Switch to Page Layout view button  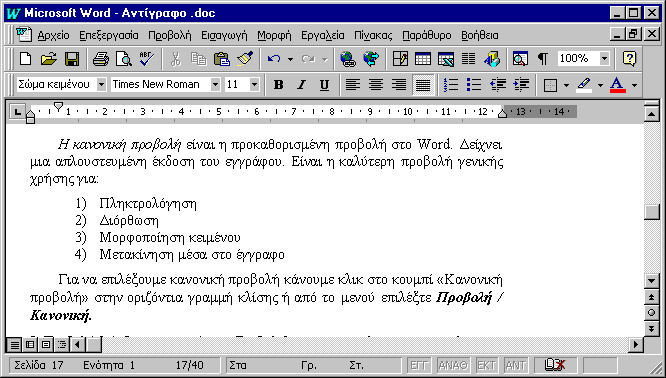(x=46, y=344)
